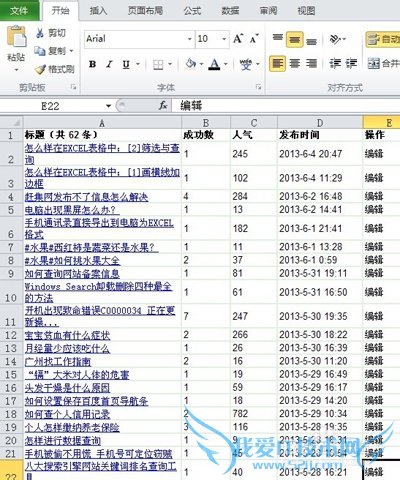Screen dimensions: 400x480
Task: Apply cell borders with the border icon
Action: click(x=158, y=64)
